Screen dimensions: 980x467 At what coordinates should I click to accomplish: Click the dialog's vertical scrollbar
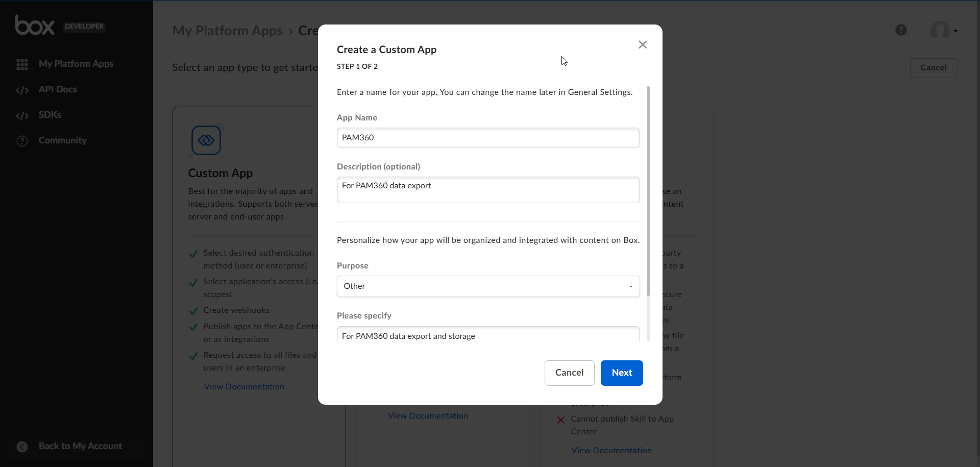[648, 191]
